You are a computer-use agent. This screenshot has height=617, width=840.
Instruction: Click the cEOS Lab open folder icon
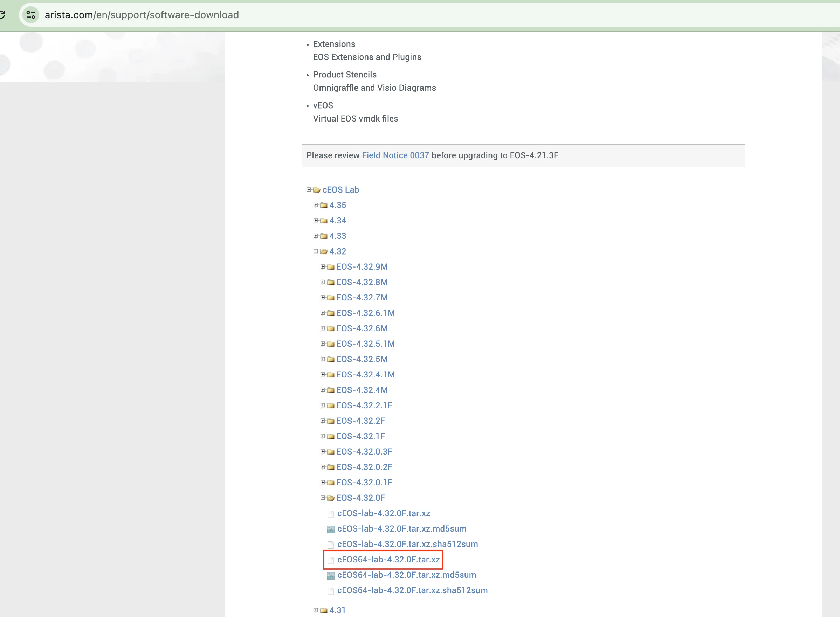pyautogui.click(x=317, y=190)
